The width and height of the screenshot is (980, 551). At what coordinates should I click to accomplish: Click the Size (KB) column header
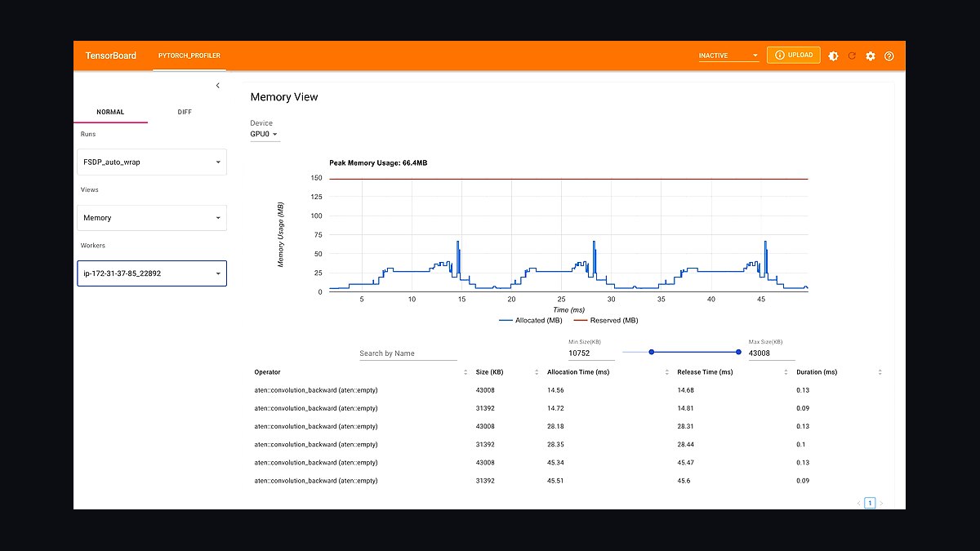tap(489, 372)
